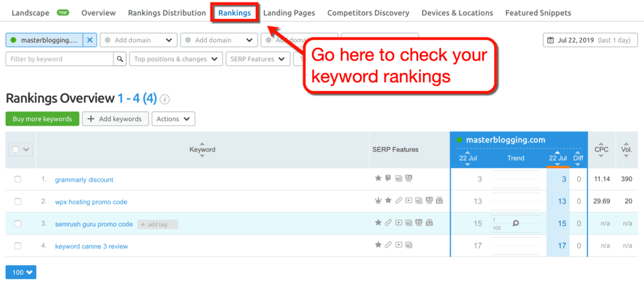Viewport: 644px width, 283px height.
Task: Open the Jul 22, 2019 date picker
Action: (590, 41)
